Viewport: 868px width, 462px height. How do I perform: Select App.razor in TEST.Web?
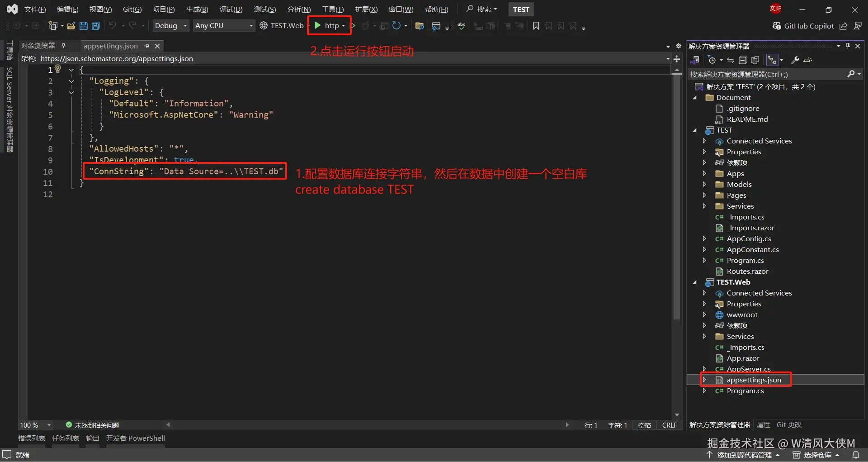(x=743, y=358)
